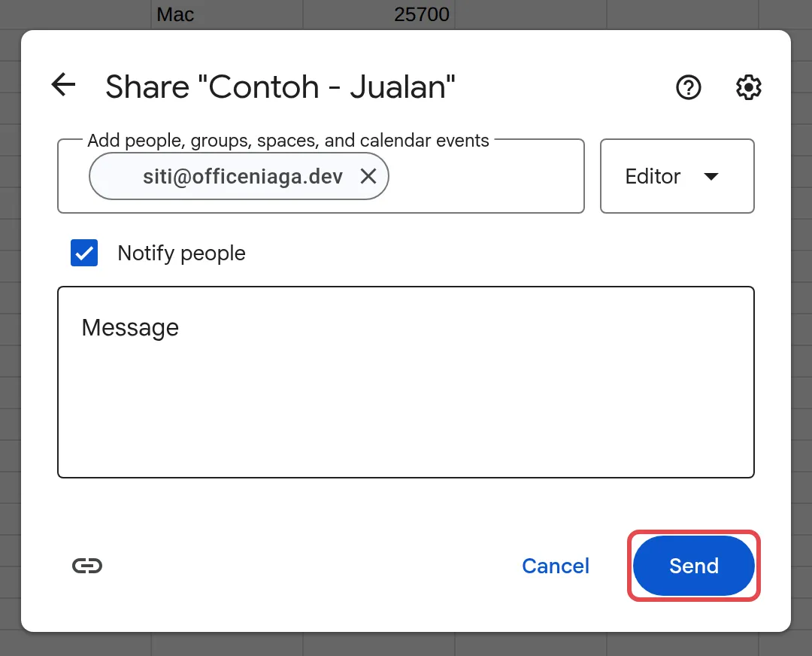This screenshot has width=812, height=656.
Task: Click the Message placeholder text
Action: click(x=130, y=327)
